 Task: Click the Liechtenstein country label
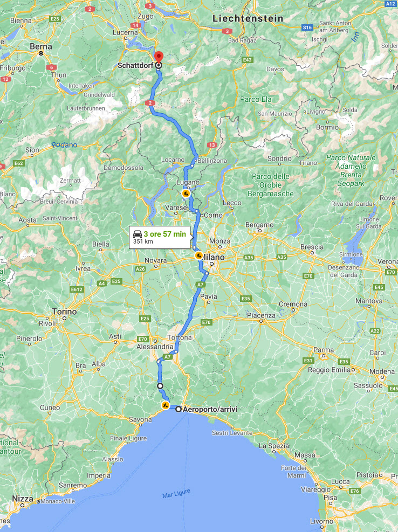[x=248, y=19]
